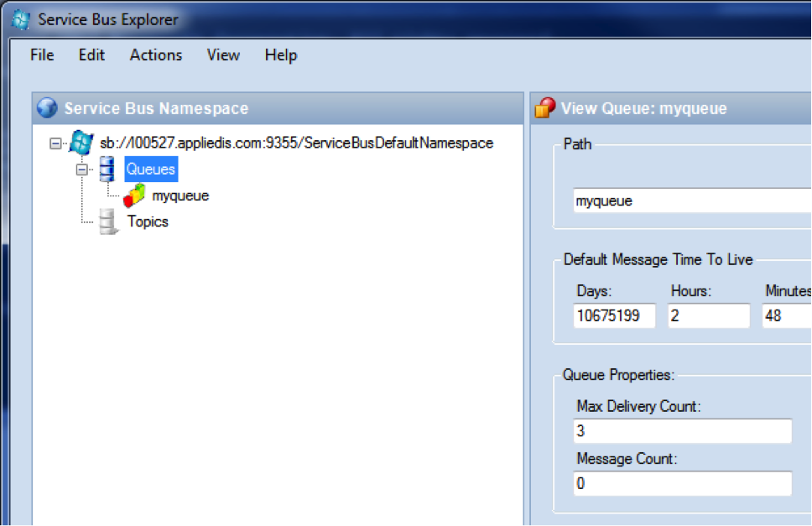Click the namespace server icon in tree

click(x=81, y=143)
